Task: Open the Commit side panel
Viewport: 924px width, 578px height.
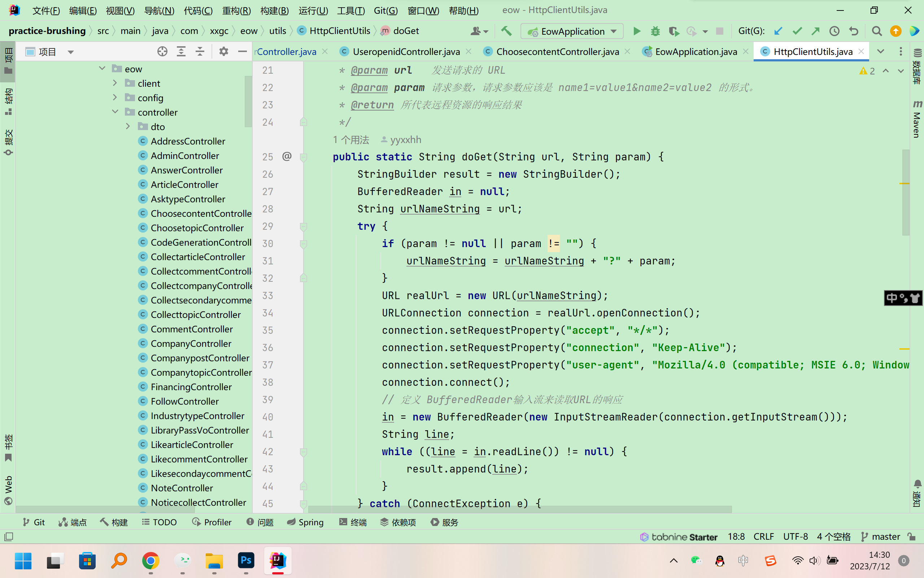Action: 8,142
